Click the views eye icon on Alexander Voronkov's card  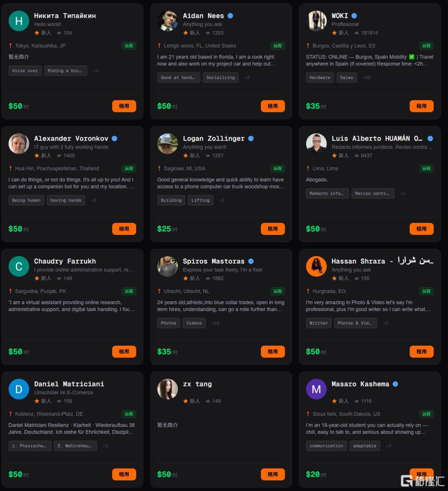[x=59, y=156]
